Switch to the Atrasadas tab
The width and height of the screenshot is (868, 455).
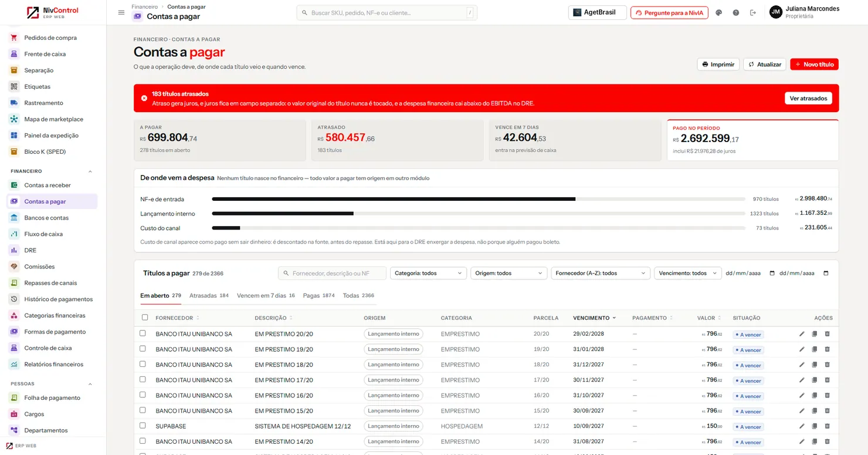coord(209,296)
